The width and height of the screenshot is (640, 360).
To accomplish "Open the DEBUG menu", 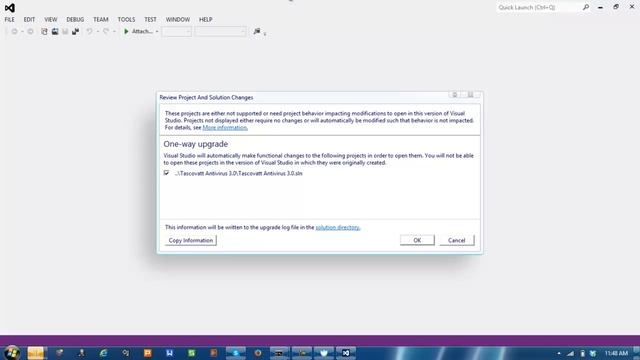I will point(75,19).
